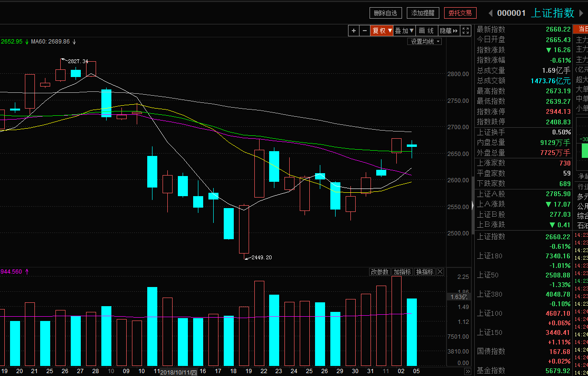Select 上证100 index row
Viewport: 588px width, 376px height.
click(523, 318)
